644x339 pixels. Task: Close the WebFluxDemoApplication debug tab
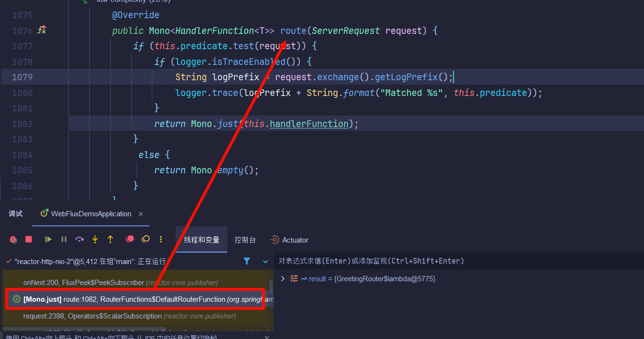[x=141, y=214]
